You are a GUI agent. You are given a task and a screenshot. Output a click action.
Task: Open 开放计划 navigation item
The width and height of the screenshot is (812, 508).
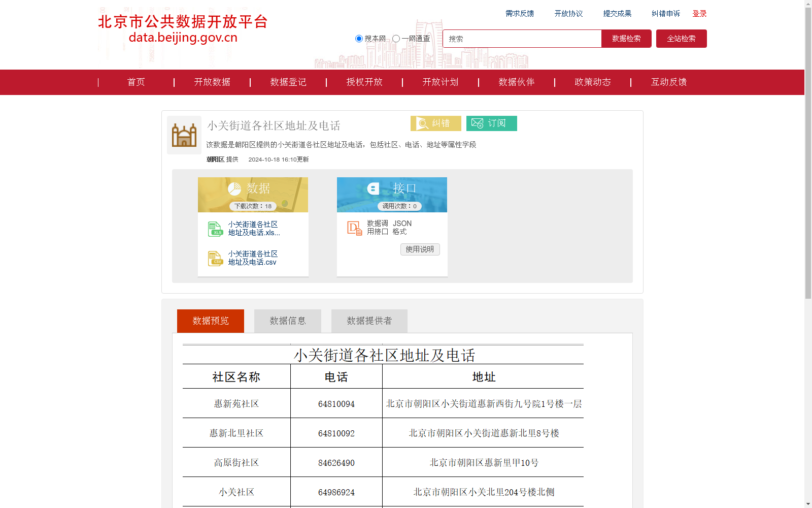[441, 82]
